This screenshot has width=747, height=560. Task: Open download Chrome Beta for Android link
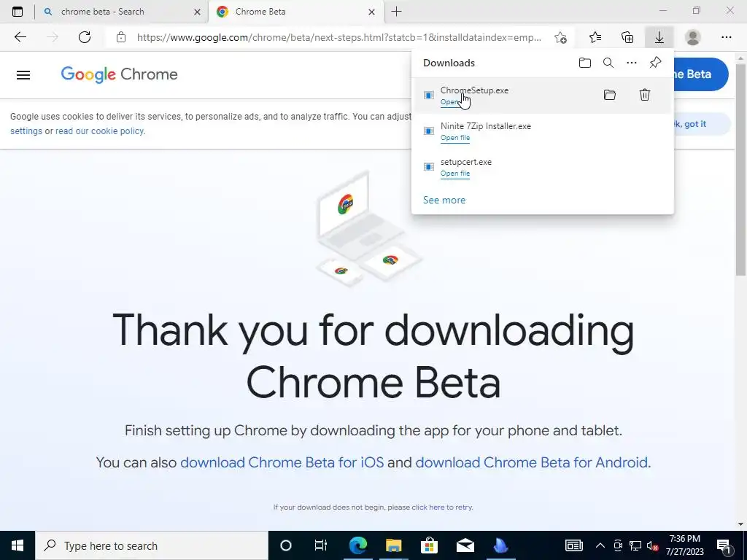[532, 462]
